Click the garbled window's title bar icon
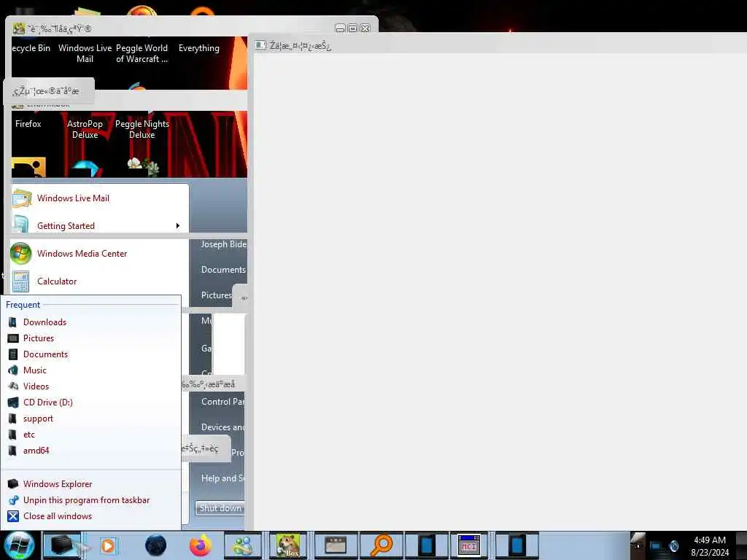The image size is (747, 560). tap(18, 28)
